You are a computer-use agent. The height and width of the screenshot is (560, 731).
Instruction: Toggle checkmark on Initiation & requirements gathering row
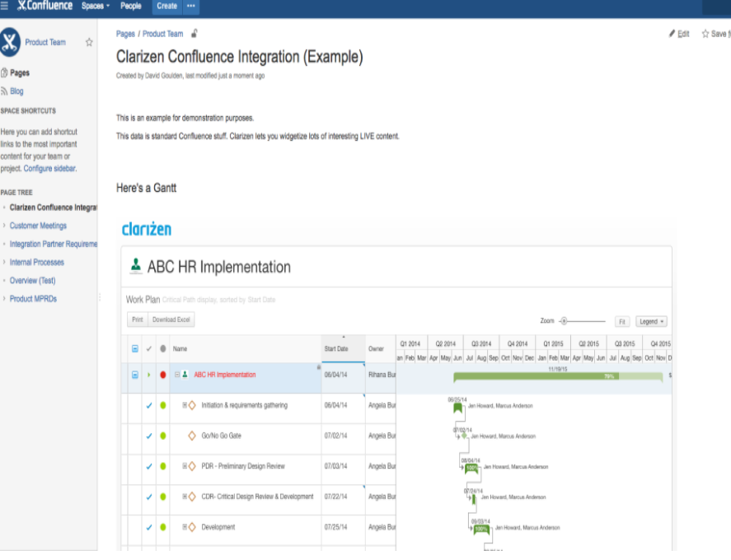[x=148, y=405]
